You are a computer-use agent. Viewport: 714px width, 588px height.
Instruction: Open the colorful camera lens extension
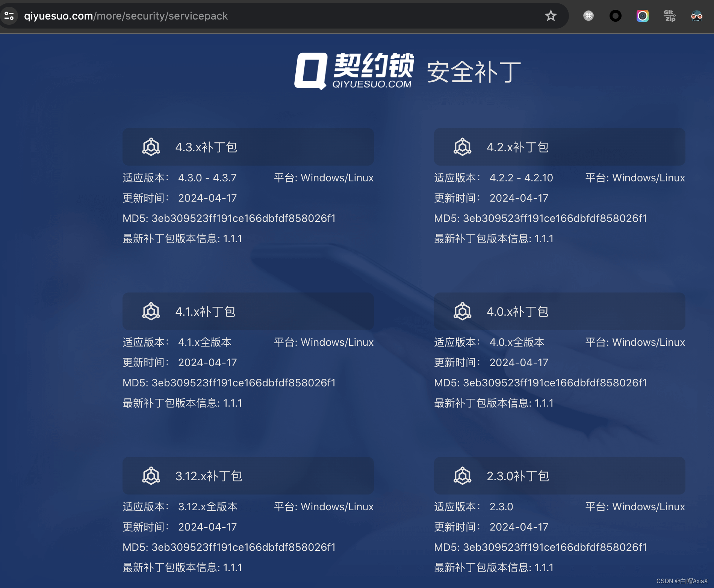coord(643,16)
